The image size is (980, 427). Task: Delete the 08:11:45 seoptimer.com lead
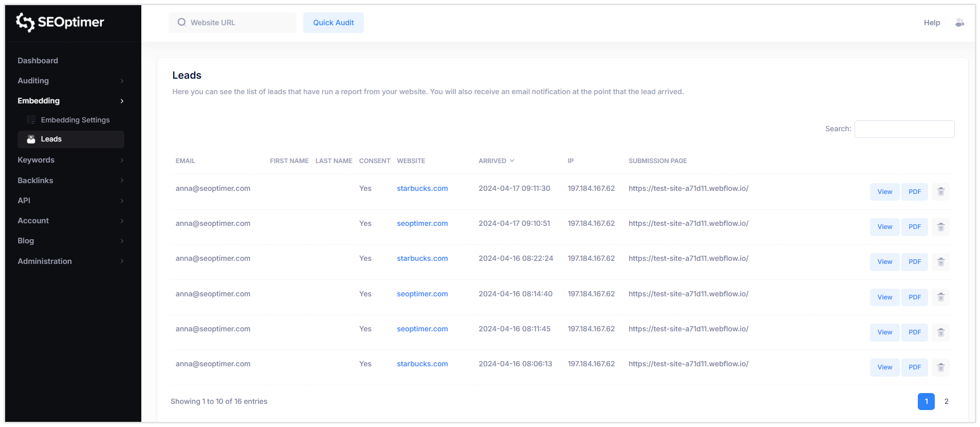940,332
